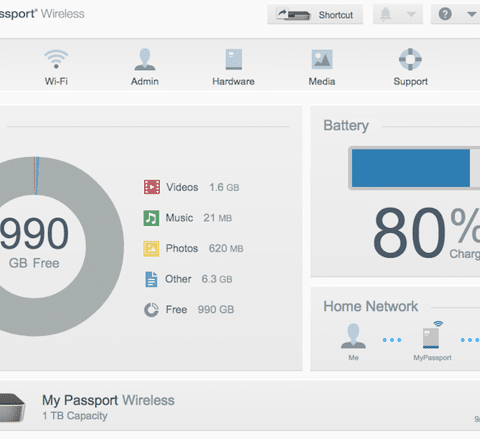Click the large '990' number in the donut
This screenshot has height=439, width=480.
click(34, 233)
